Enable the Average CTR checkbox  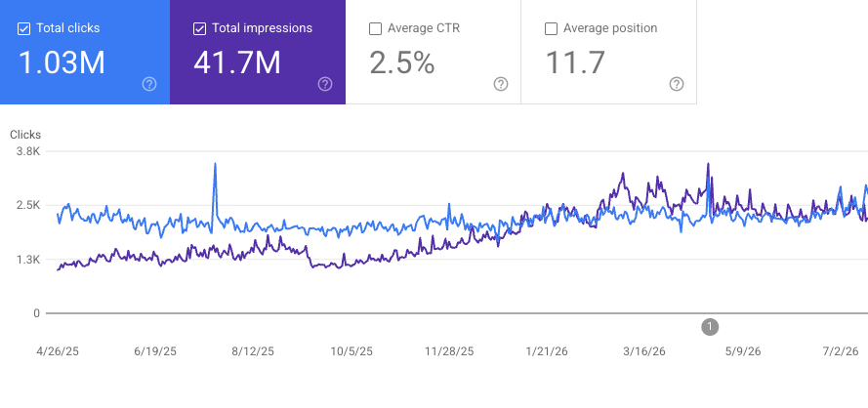pyautogui.click(x=375, y=28)
